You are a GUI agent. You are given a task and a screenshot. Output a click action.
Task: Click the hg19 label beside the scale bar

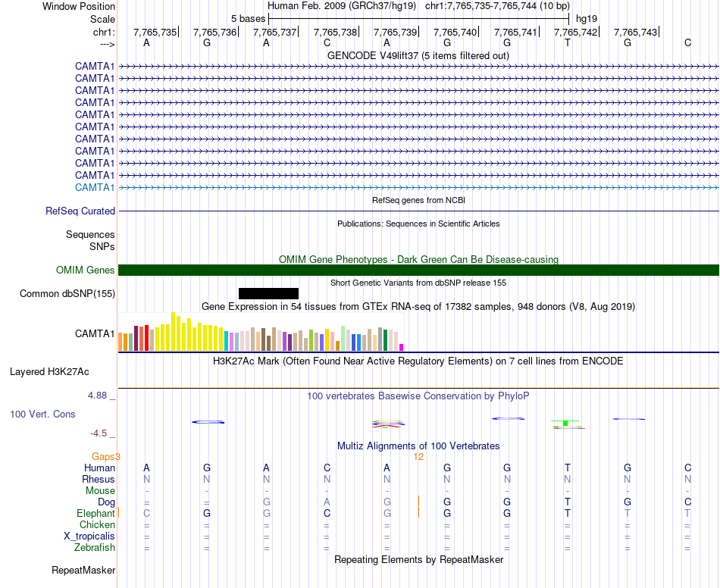tap(587, 19)
